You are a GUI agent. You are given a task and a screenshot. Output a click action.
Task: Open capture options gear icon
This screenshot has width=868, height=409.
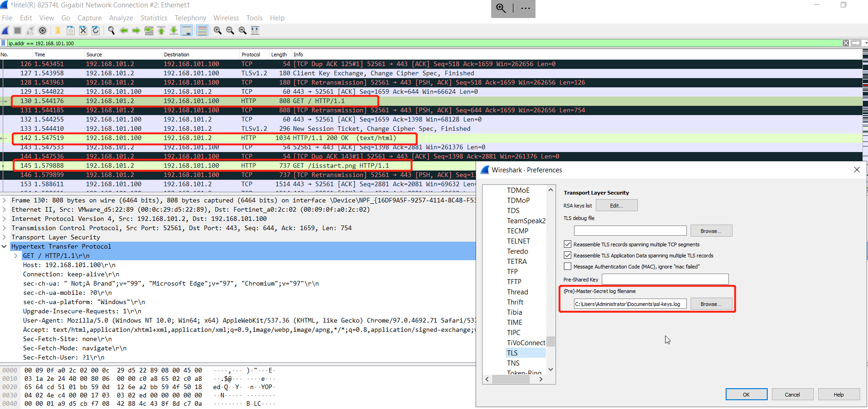pos(43,31)
